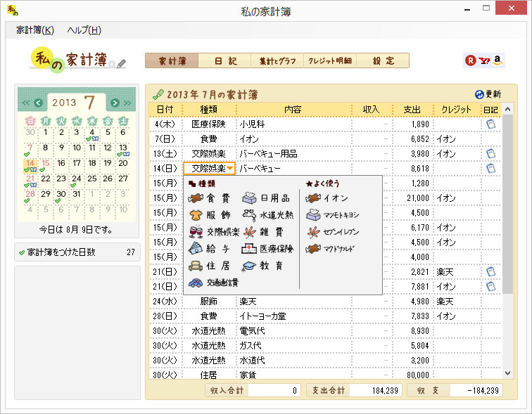Expand 交際娯楽 category dropdown arrow
Viewport: 532px width, 414px height.
click(x=230, y=169)
